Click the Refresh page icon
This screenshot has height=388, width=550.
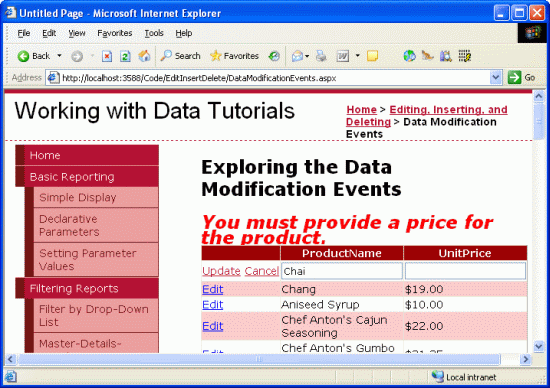[125, 56]
